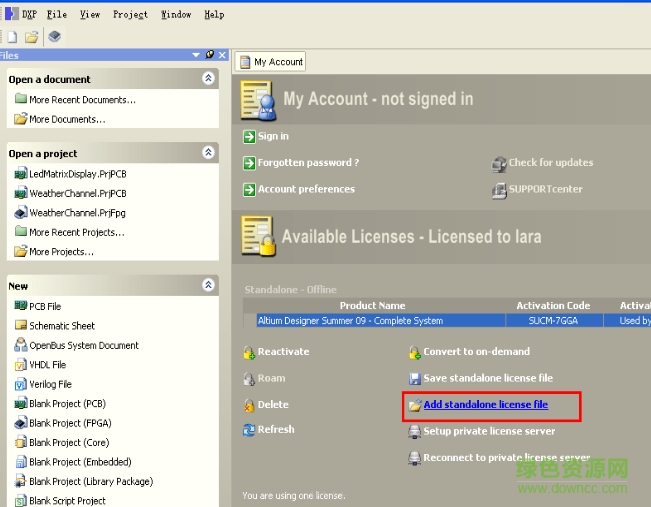Click the Reactivate license icon
The image size is (651, 507).
coord(249,352)
